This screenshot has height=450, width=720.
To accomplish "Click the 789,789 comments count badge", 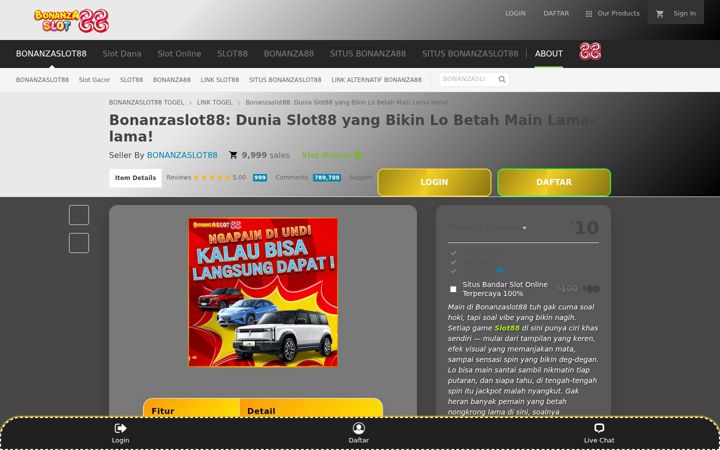I will point(327,178).
